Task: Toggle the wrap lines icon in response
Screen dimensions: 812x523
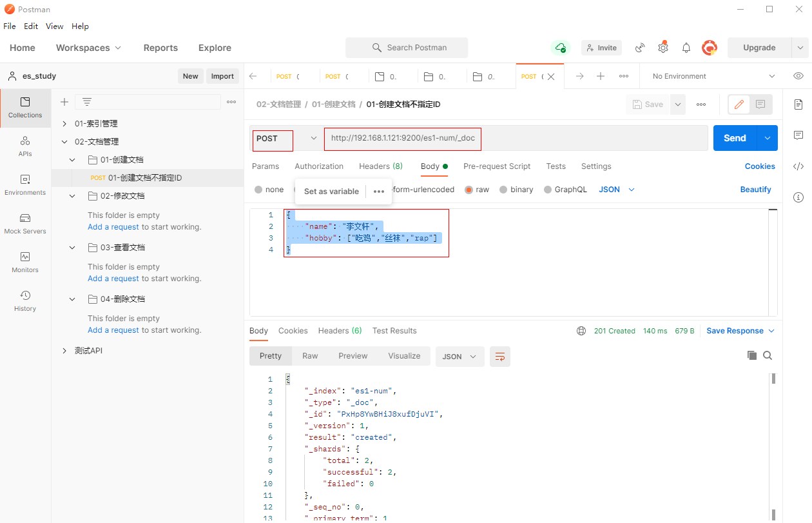Action: pos(500,357)
